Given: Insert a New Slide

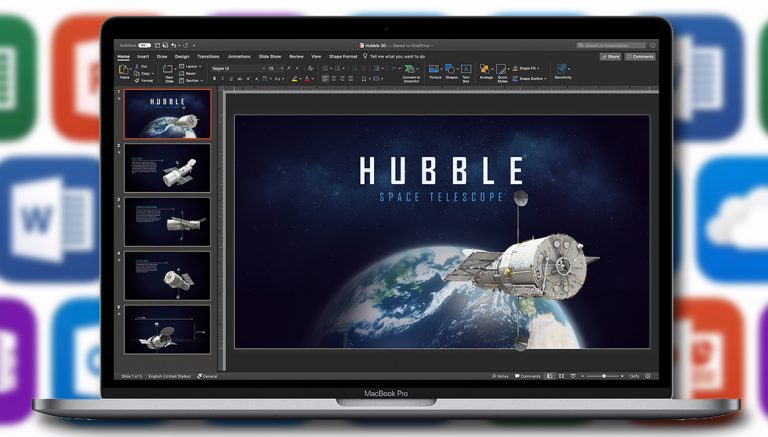Looking at the screenshot, I should 168,71.
